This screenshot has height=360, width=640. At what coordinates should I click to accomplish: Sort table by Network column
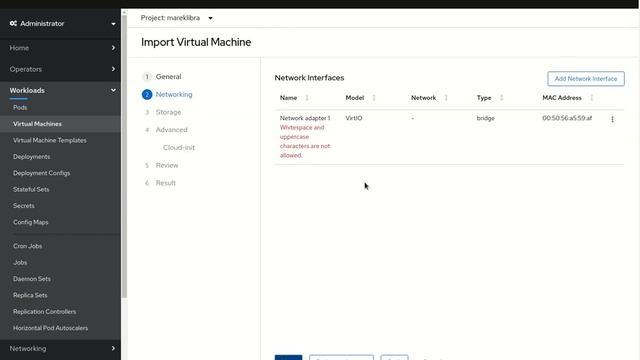coord(429,98)
